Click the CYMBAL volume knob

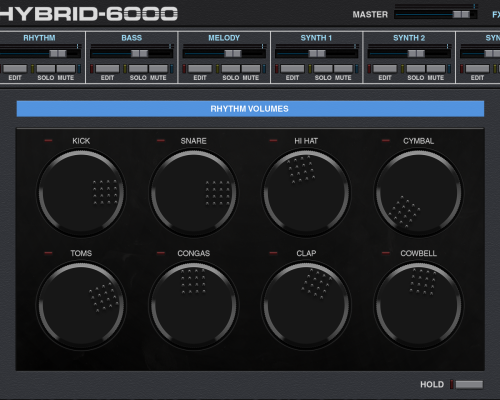click(419, 193)
